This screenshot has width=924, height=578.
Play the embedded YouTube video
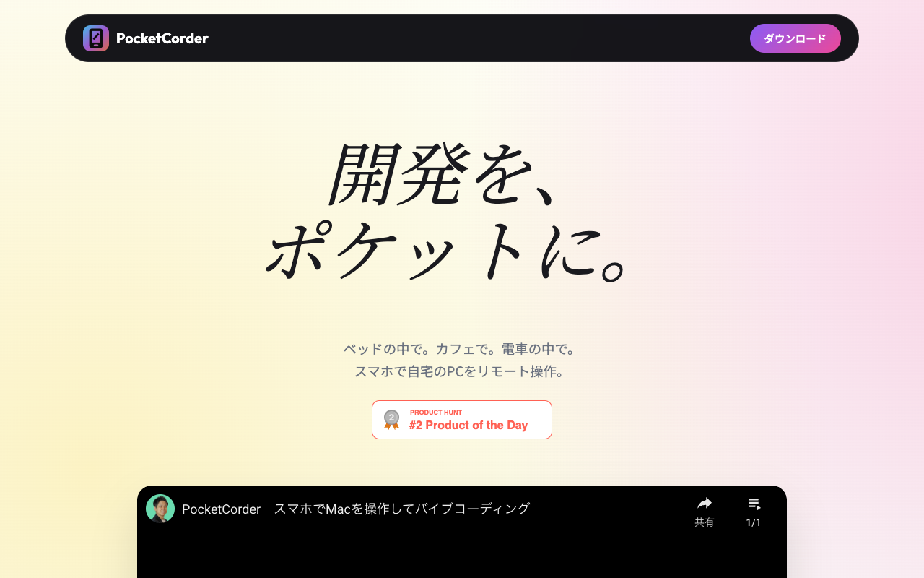pos(462,556)
